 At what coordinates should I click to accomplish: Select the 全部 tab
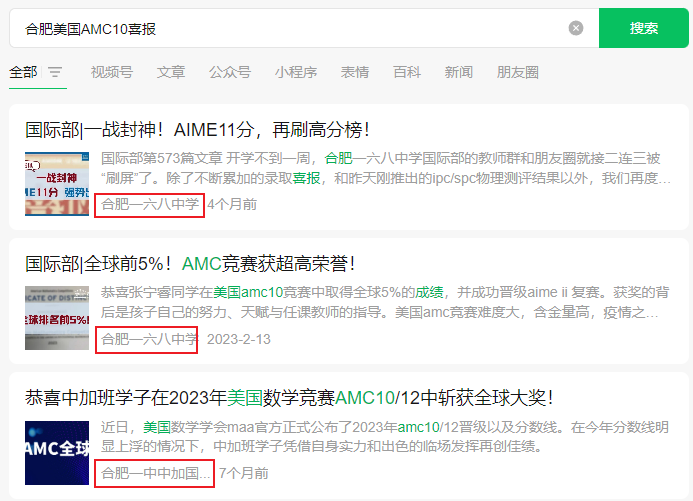(23, 72)
